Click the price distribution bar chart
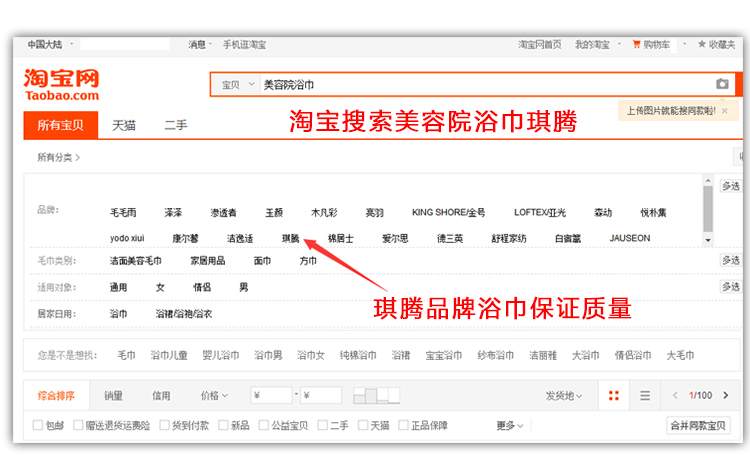The image size is (750, 456). (376, 395)
